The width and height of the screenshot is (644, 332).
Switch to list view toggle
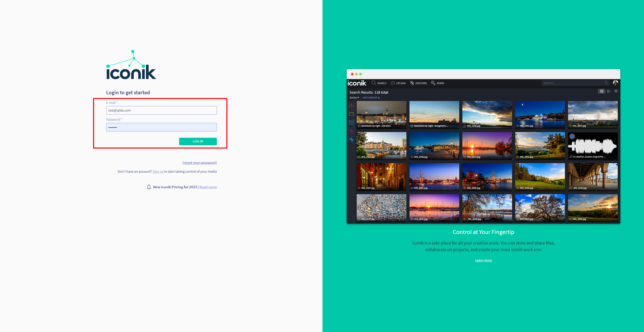609,91
